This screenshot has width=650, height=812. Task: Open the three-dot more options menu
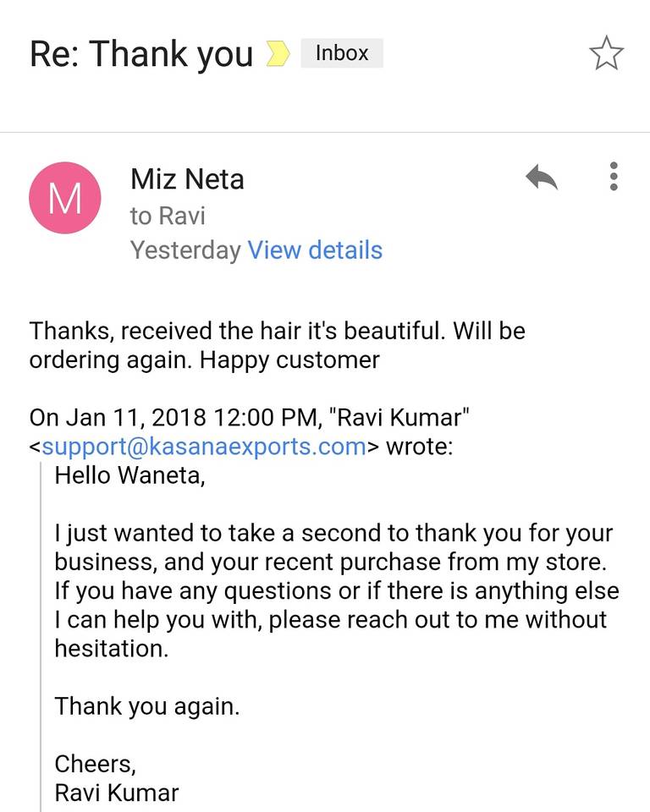[614, 176]
